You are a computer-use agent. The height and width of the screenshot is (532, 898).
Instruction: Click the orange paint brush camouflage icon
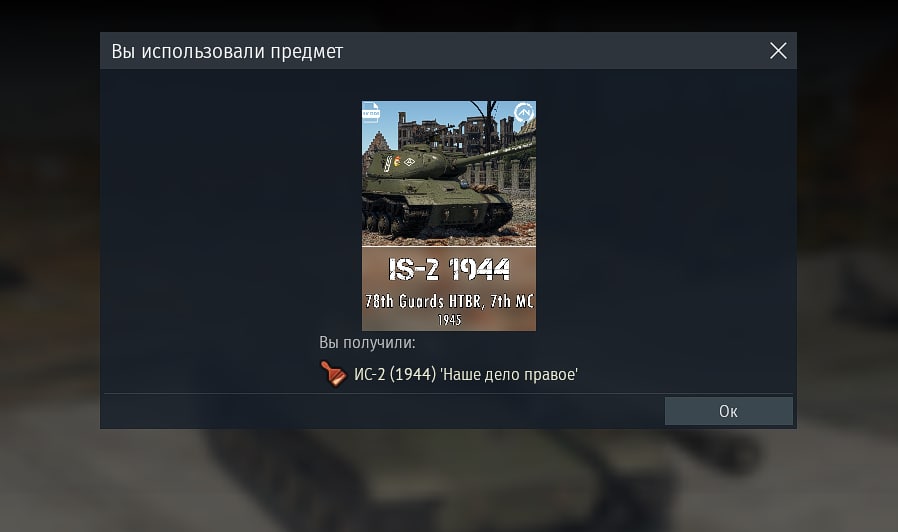[333, 374]
